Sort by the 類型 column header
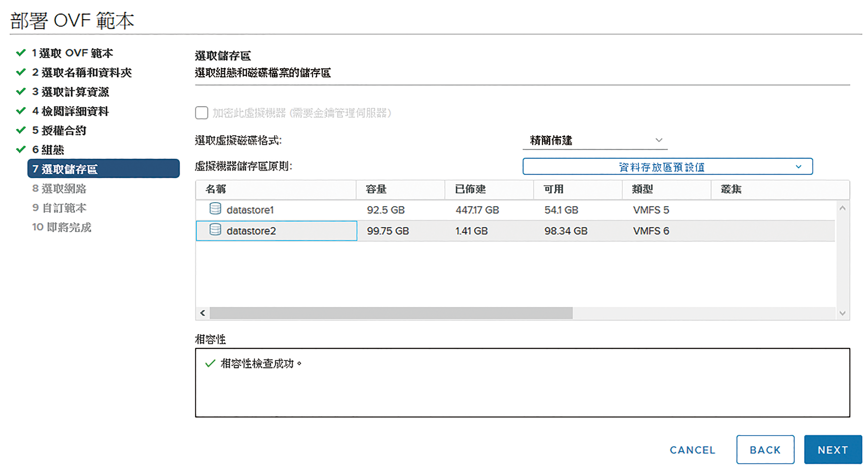Image resolution: width=868 pixels, height=473 pixels. 666,189
